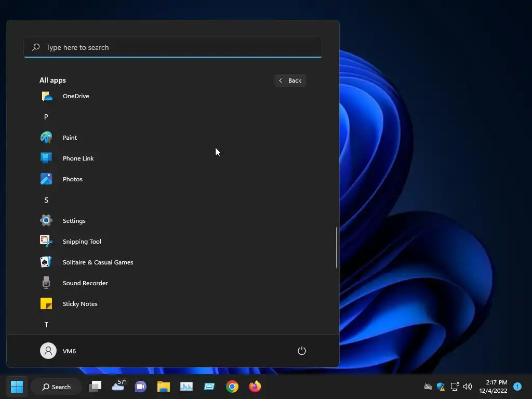
Task: Open the OneDrive app icon
Action: [47, 96]
